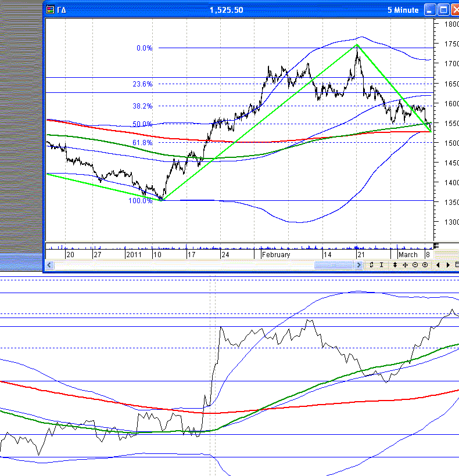Click the 5 Minute timeframe label
The height and width of the screenshot is (476, 459).
tap(403, 10)
